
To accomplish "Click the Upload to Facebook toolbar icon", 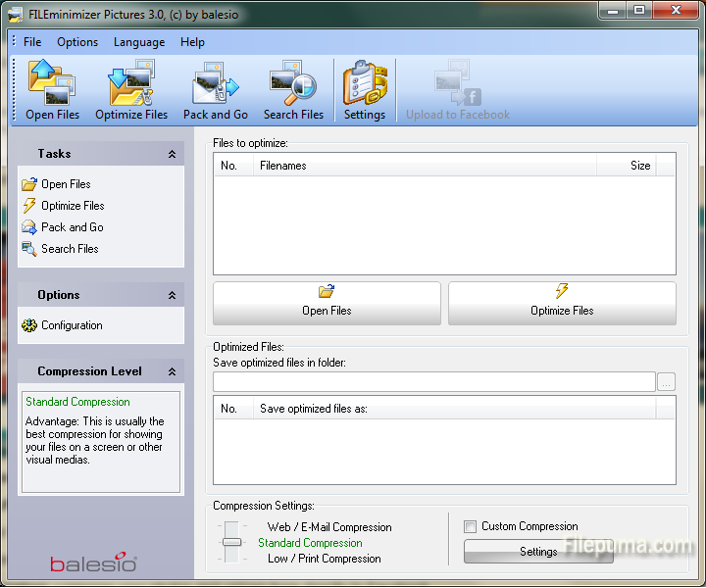I will [458, 90].
